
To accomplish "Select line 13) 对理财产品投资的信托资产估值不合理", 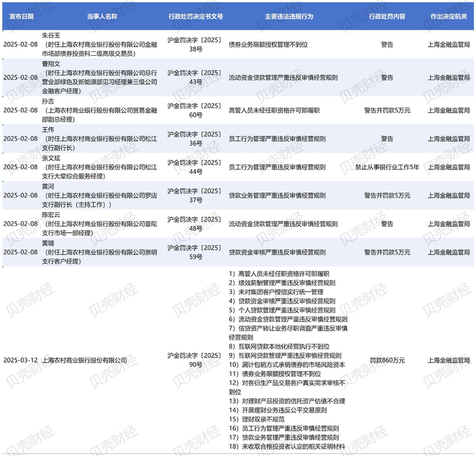I will [287, 401].
